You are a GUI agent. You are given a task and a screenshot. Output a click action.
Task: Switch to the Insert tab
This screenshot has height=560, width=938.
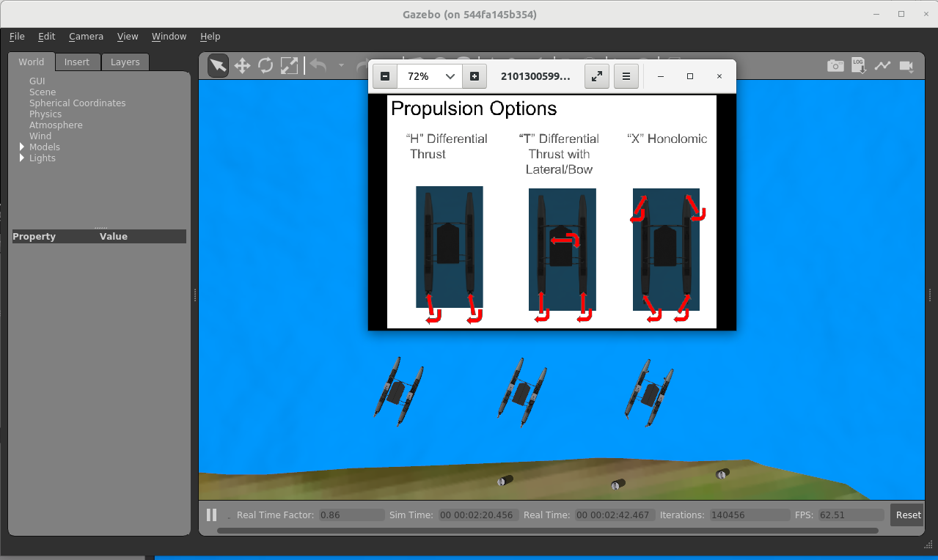click(x=77, y=62)
